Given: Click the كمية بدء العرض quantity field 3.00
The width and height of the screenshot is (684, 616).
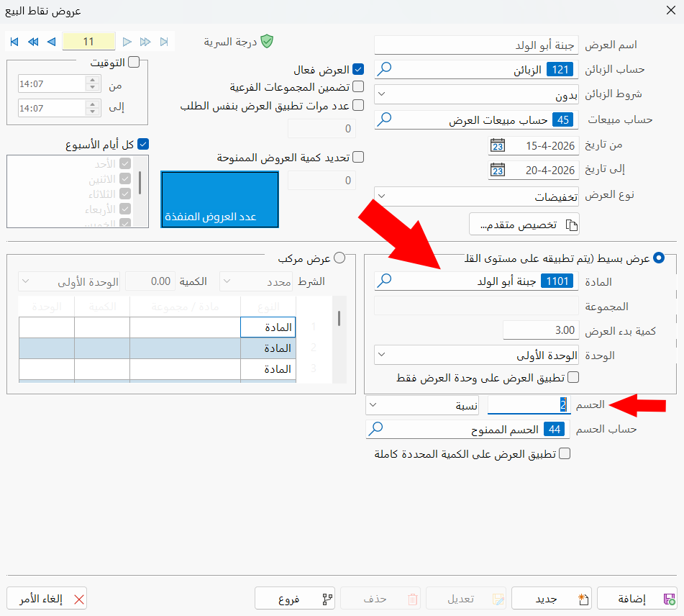Looking at the screenshot, I should tap(540, 330).
